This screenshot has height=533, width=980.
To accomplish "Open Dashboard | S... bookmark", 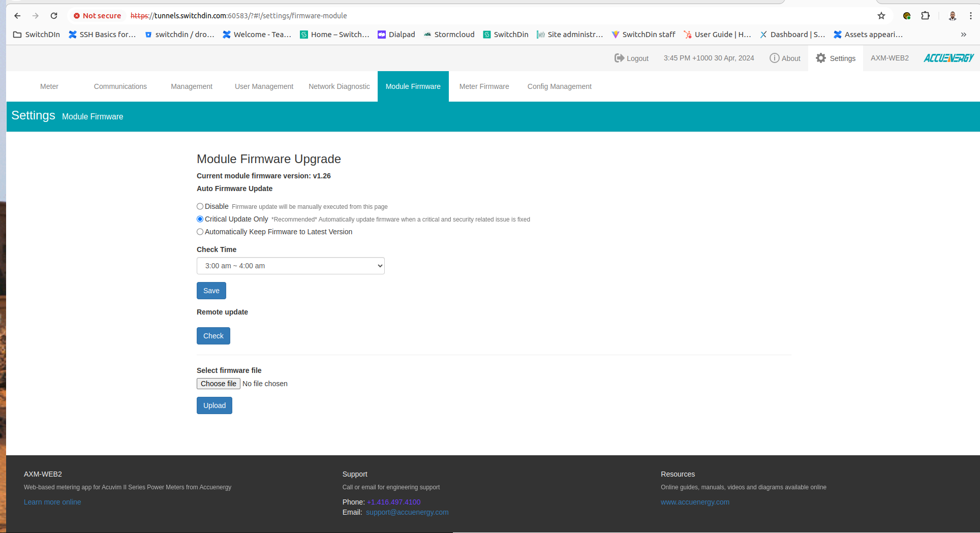I will click(792, 35).
